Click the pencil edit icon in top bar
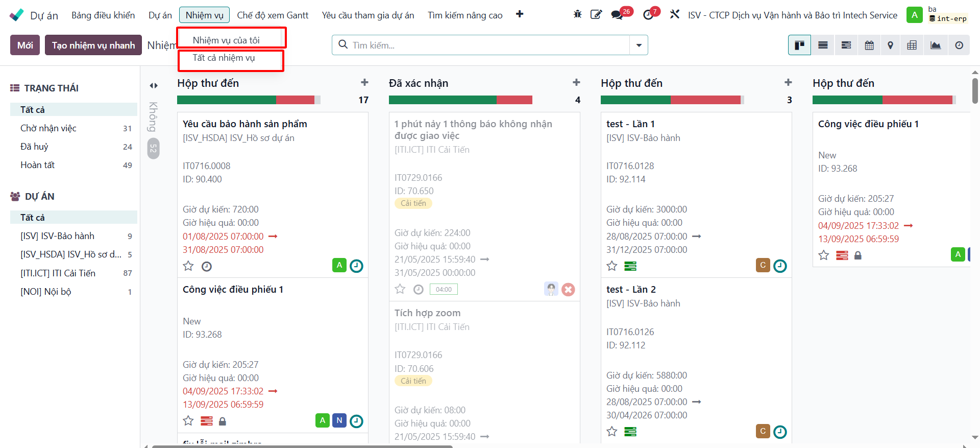Screen dimensions: 980x448 (x=596, y=14)
